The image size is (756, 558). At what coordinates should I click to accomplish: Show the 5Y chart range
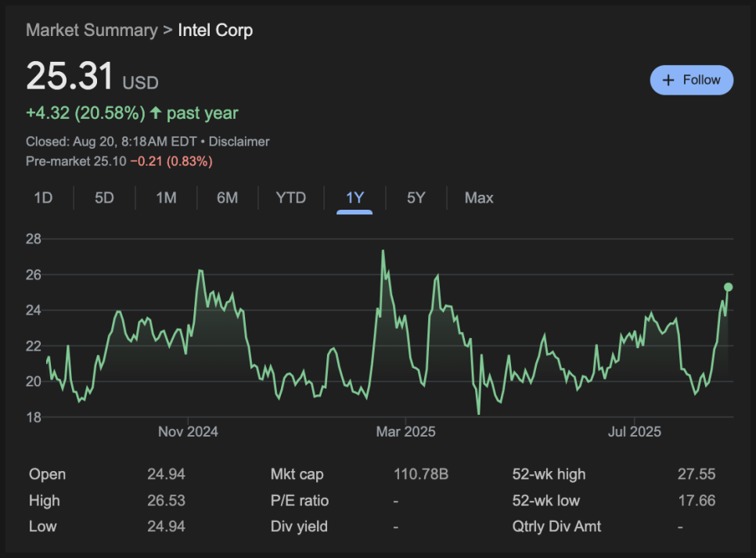coord(416,198)
